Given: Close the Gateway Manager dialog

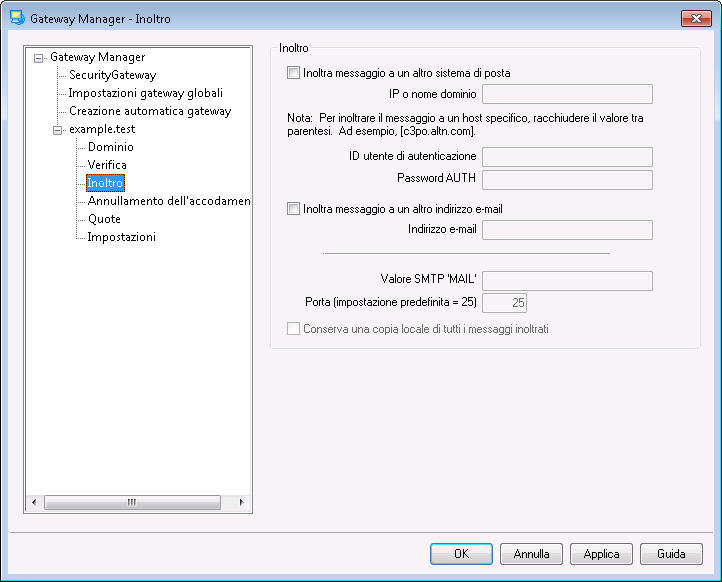Looking at the screenshot, I should [696, 18].
